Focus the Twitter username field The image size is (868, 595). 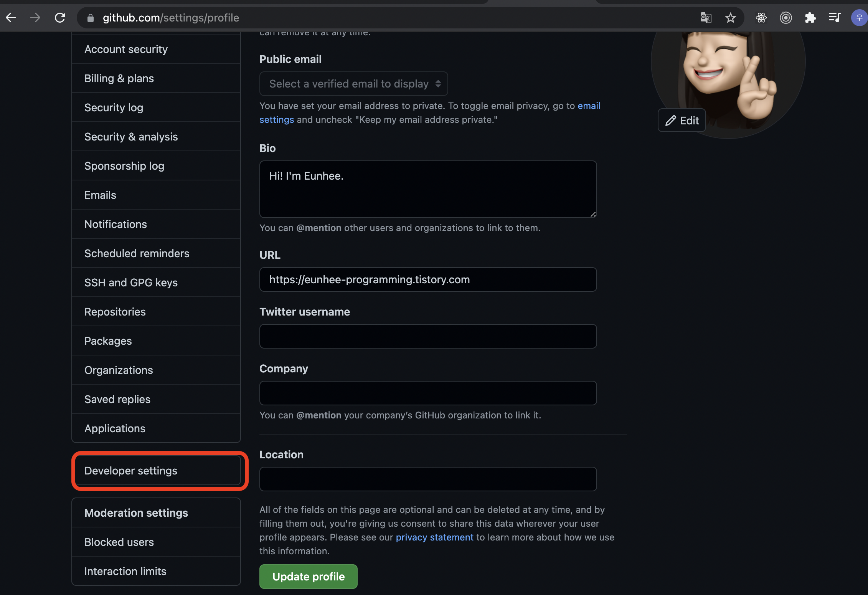(x=428, y=336)
